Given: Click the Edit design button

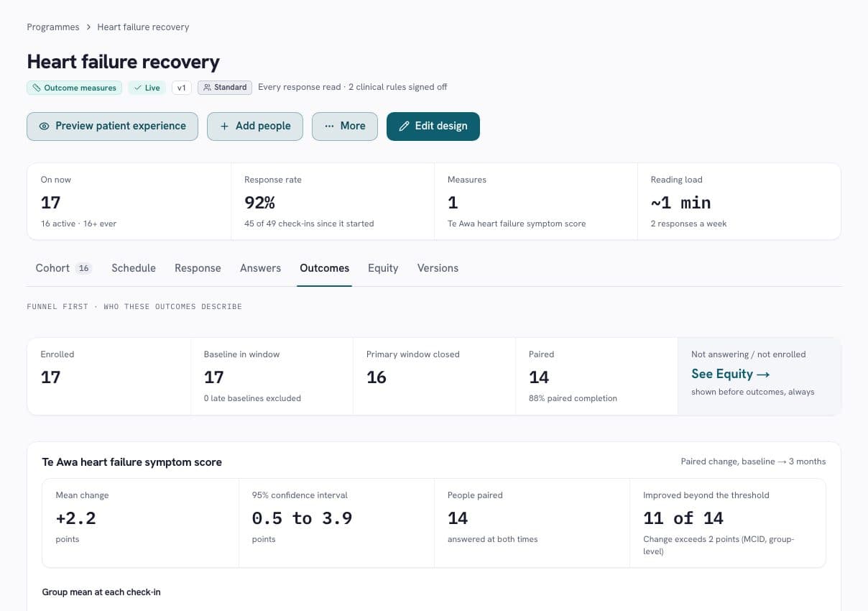Looking at the screenshot, I should point(433,126).
